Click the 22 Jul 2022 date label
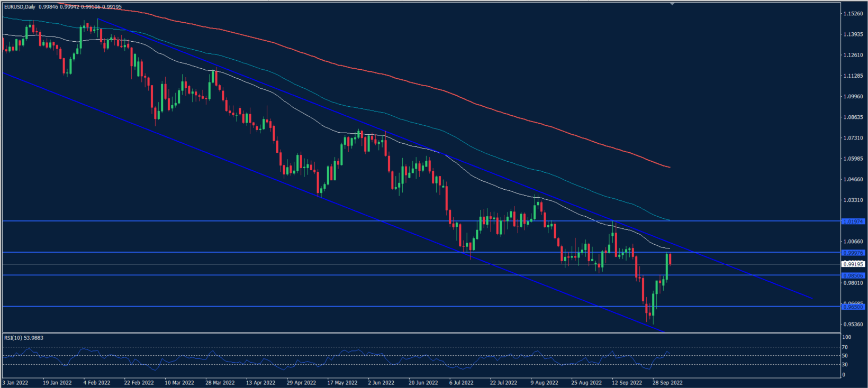Screen dimensions: 868x388 (503, 383)
